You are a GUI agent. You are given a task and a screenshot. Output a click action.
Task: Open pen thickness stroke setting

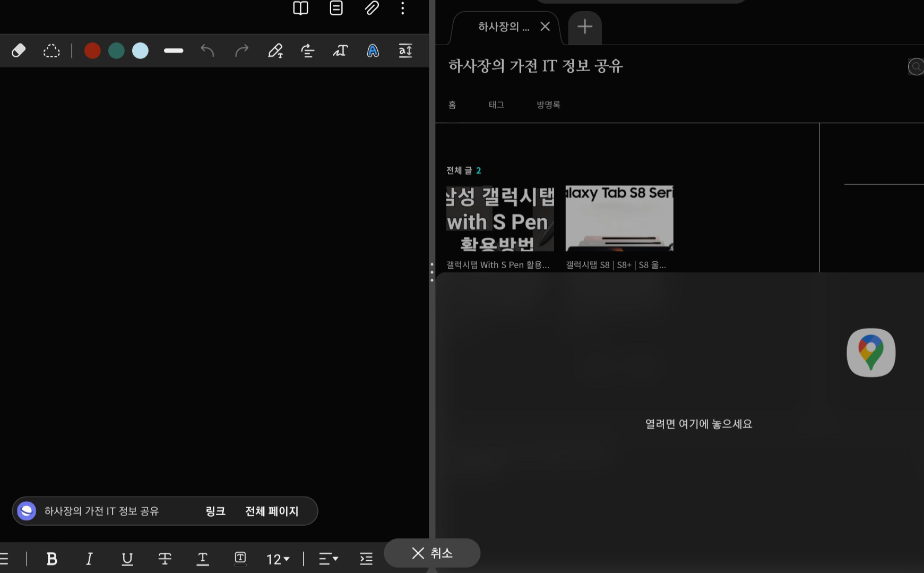[174, 51]
